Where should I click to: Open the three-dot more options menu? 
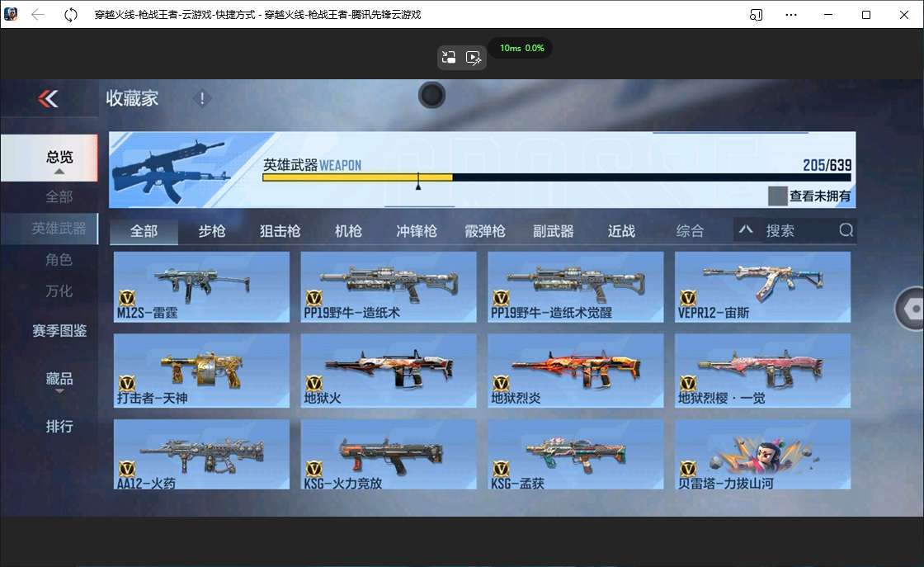(791, 15)
